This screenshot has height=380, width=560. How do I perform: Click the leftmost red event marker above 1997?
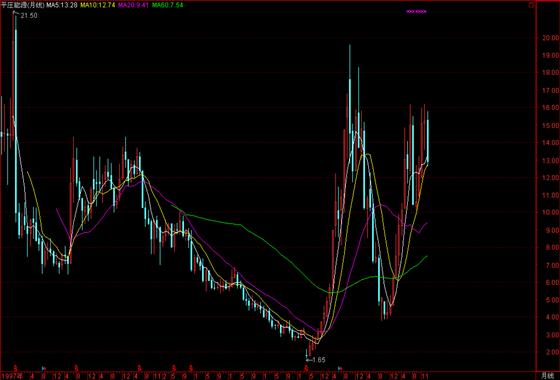(x=15, y=367)
